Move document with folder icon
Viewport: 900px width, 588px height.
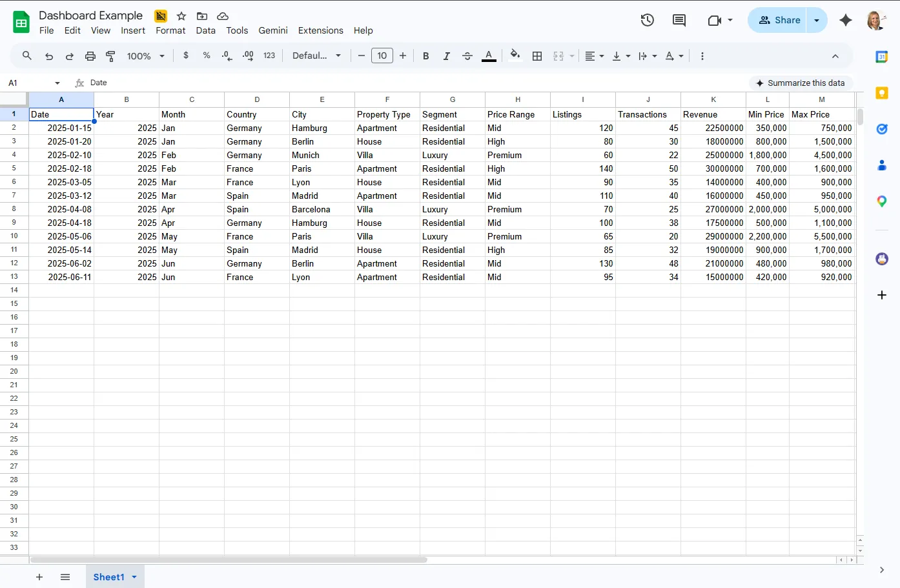point(202,16)
